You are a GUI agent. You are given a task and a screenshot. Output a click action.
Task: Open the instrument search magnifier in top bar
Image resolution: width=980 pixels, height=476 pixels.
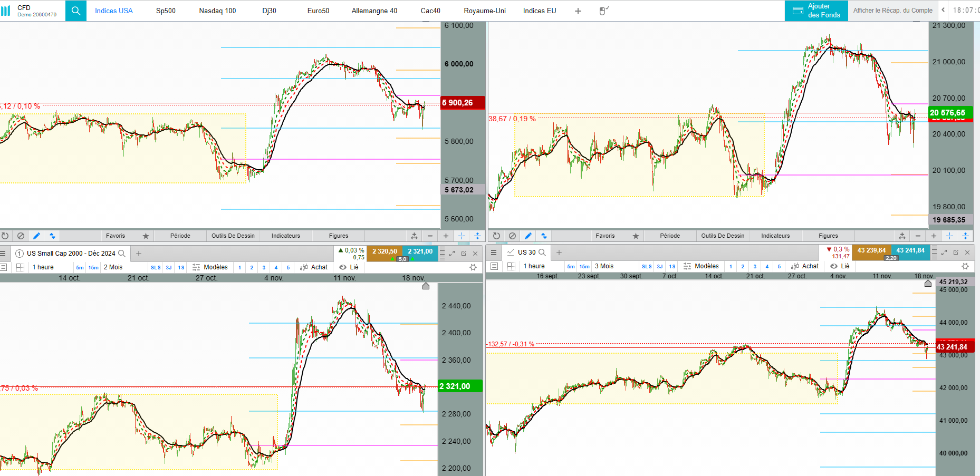(76, 11)
